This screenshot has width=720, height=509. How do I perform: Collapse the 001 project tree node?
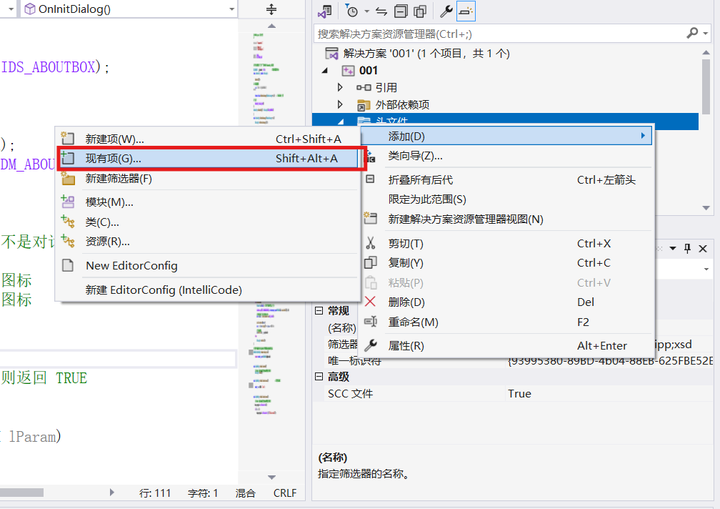tap(325, 71)
